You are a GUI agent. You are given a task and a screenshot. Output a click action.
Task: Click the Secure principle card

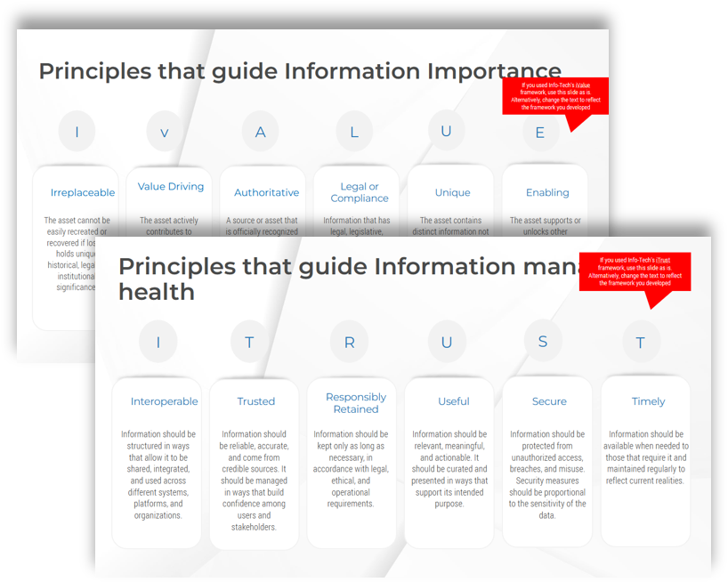547,463
